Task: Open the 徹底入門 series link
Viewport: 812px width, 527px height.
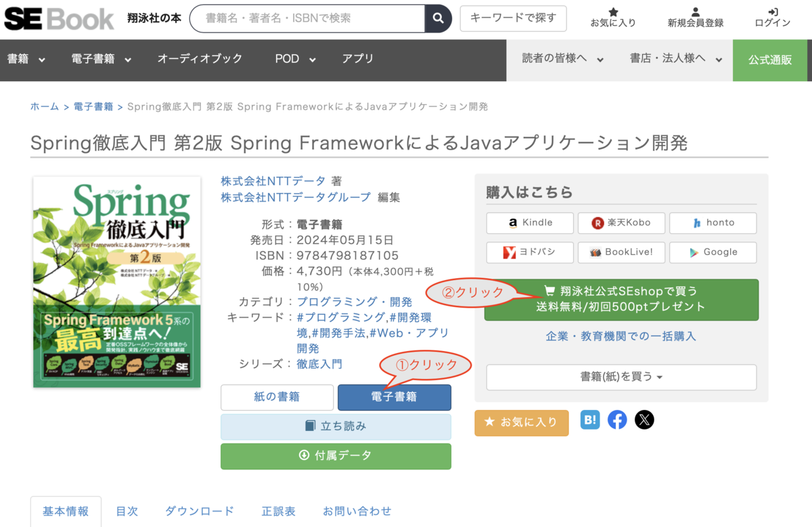Action: pos(319,364)
